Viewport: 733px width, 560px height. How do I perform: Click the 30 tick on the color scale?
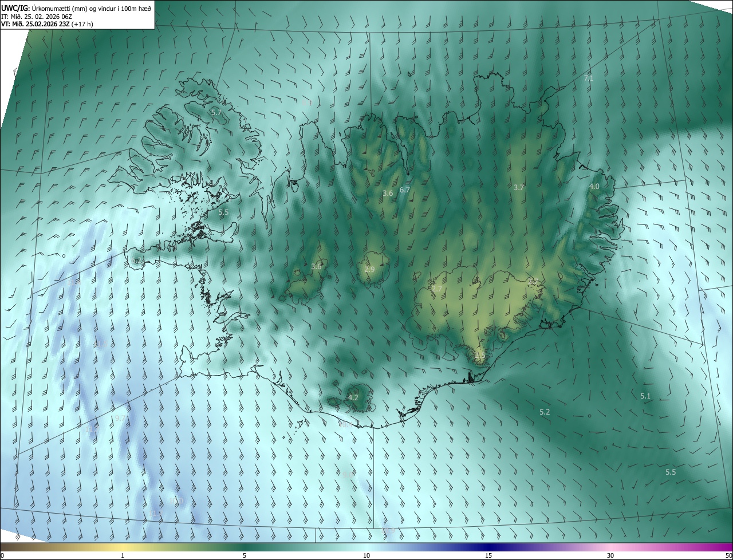610,556
